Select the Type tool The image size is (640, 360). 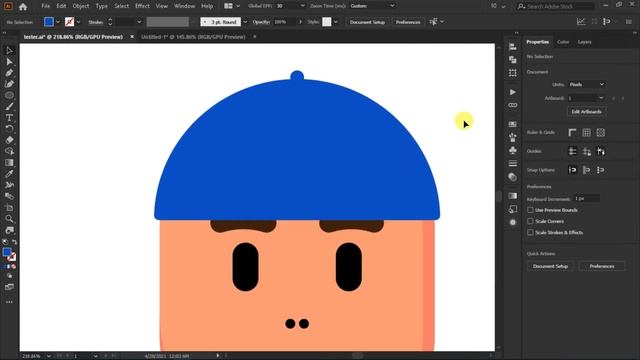[x=9, y=118]
